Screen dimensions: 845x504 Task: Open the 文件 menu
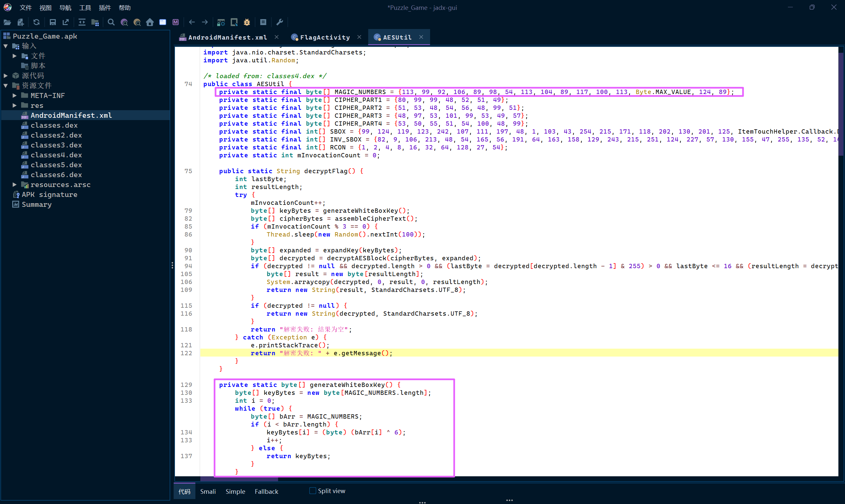coord(25,8)
